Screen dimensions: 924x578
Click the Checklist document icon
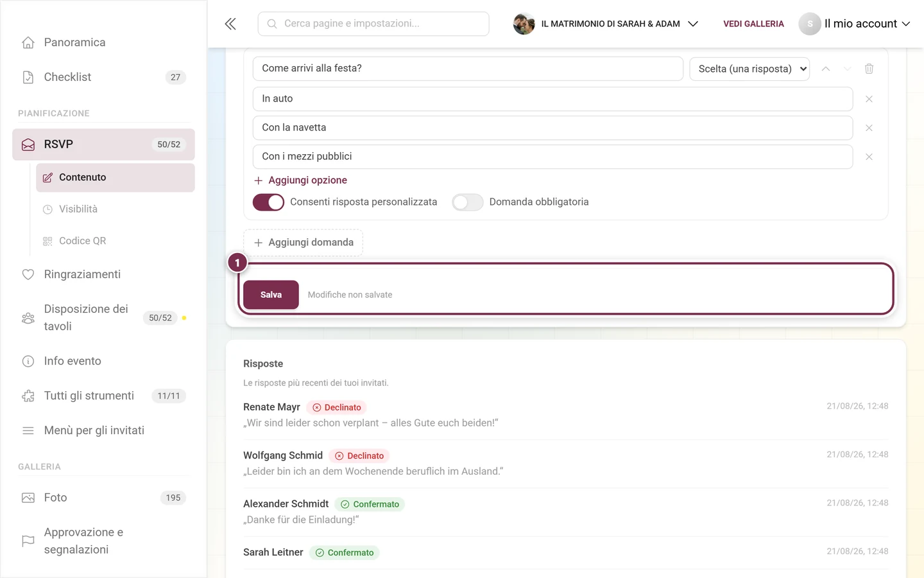coord(28,77)
